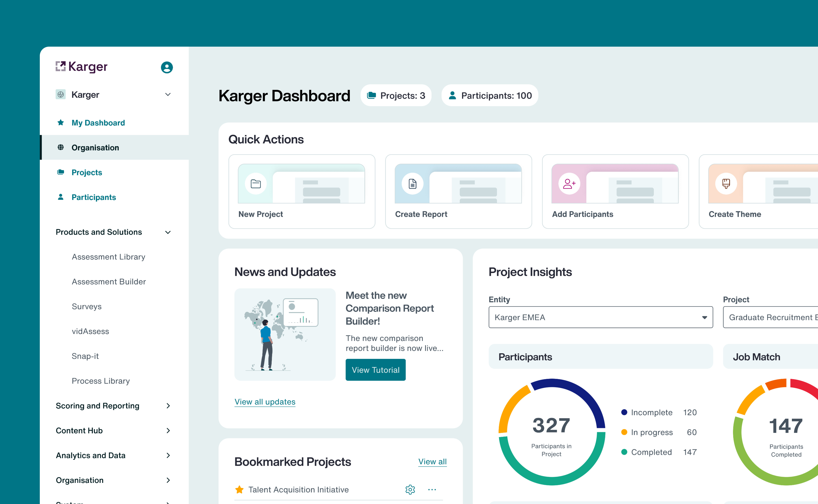Click the Organisation globe icon in sidebar
The width and height of the screenshot is (818, 504).
[x=61, y=147]
